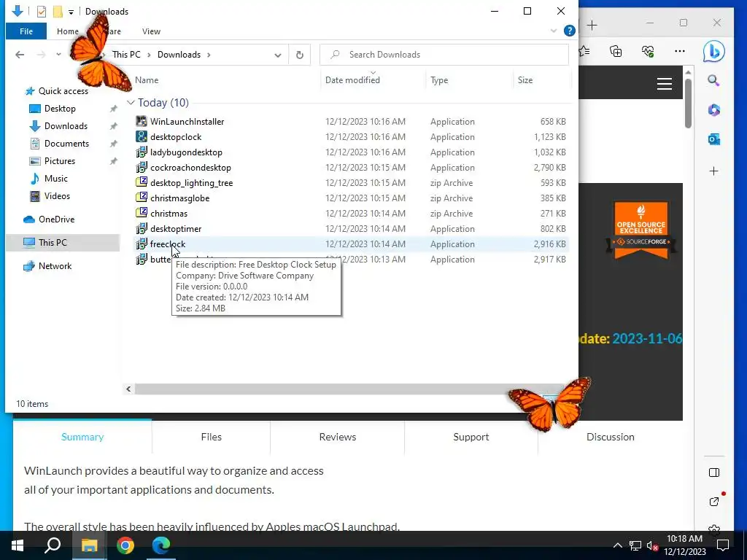Switch to the Files tab on SourceForge
747x560 pixels.
coord(211,437)
